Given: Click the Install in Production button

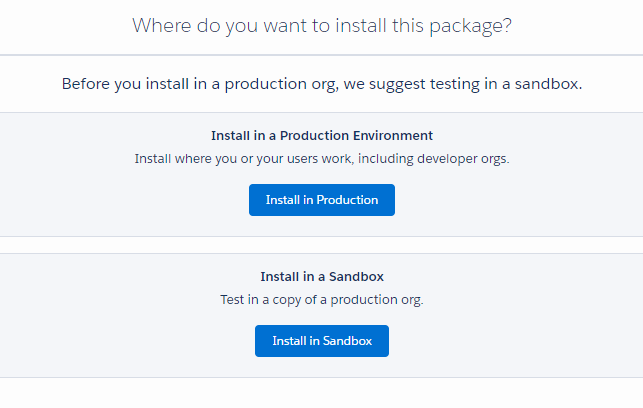Looking at the screenshot, I should point(322,200).
